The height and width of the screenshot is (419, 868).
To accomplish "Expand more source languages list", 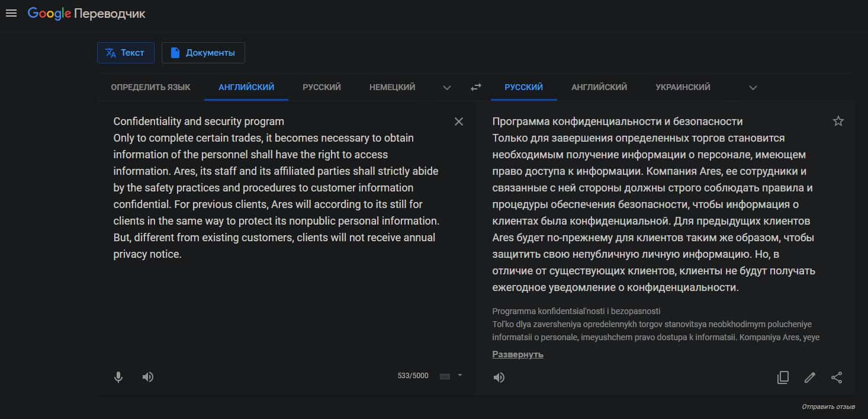I will (447, 88).
